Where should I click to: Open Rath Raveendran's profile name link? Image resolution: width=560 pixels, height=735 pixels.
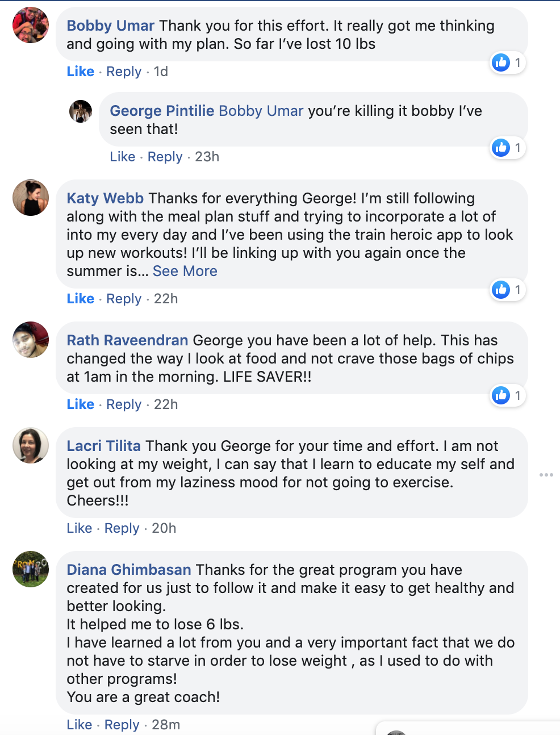click(x=127, y=340)
